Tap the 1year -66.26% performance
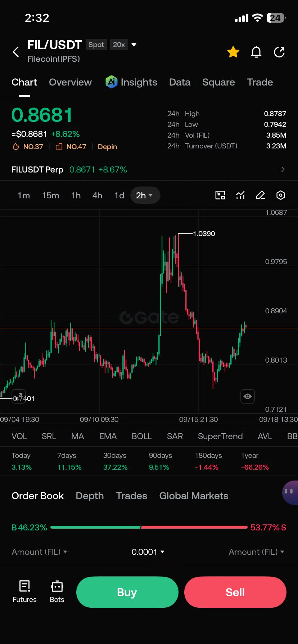This screenshot has height=644, width=298. pyautogui.click(x=255, y=461)
